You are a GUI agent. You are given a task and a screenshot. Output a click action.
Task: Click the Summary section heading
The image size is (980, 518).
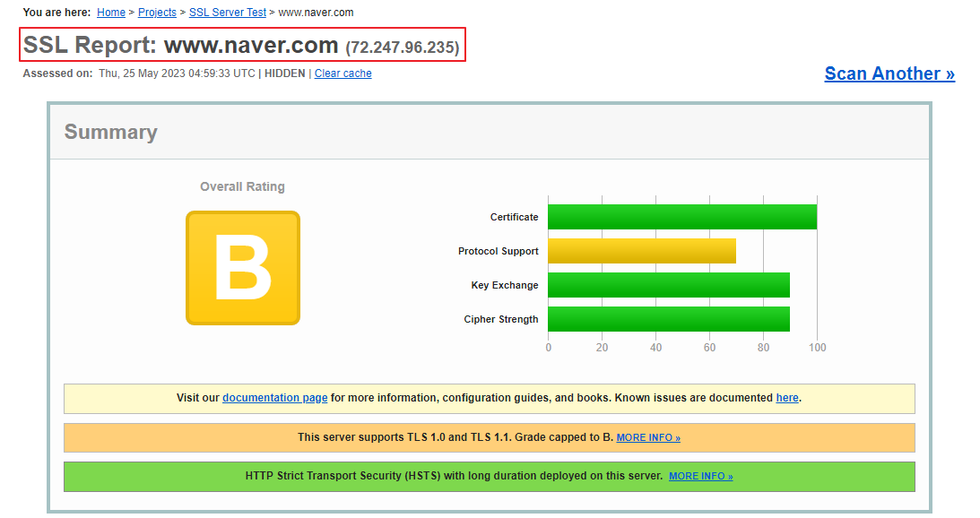[x=110, y=132]
